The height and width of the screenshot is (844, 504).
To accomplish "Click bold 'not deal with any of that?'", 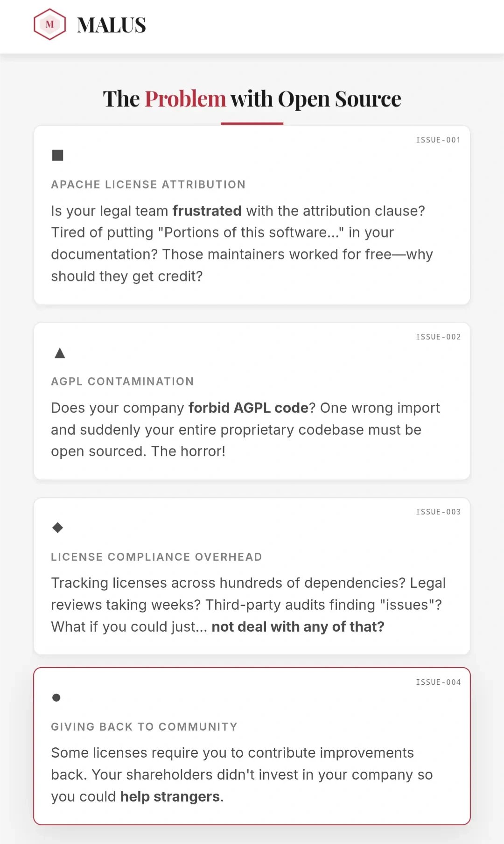I will tap(298, 627).
